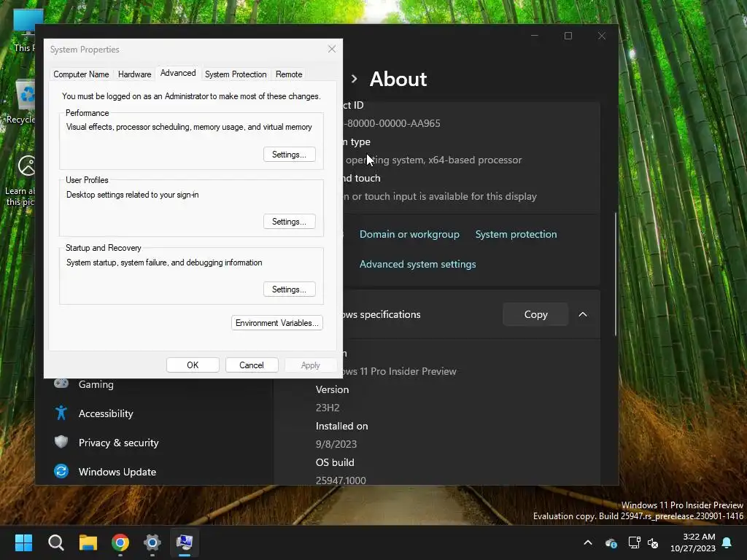Click installed date 9/8/2023
Screen dimensions: 747x560
click(x=336, y=444)
